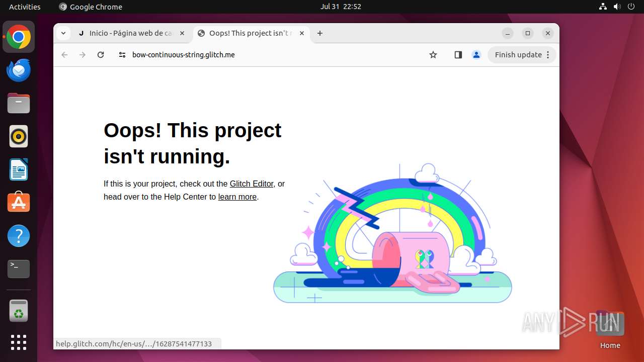The height and width of the screenshot is (362, 644).
Task: Open power menu in system tray
Action: coord(631,7)
